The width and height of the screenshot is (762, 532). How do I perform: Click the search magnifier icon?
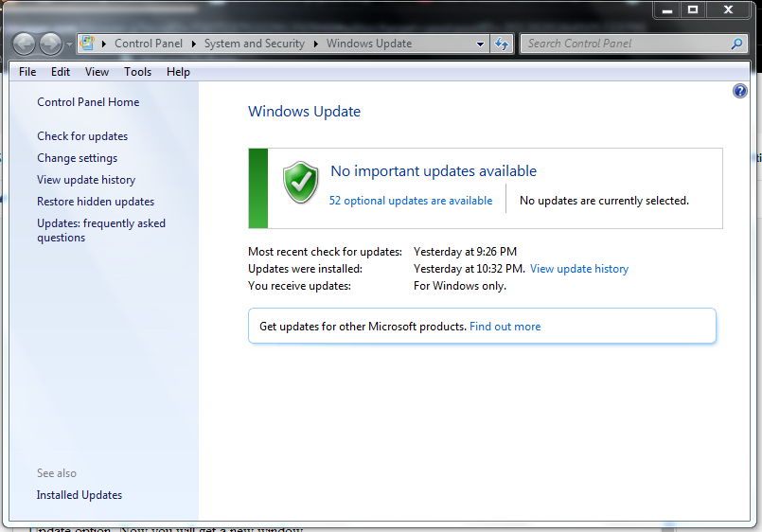736,44
